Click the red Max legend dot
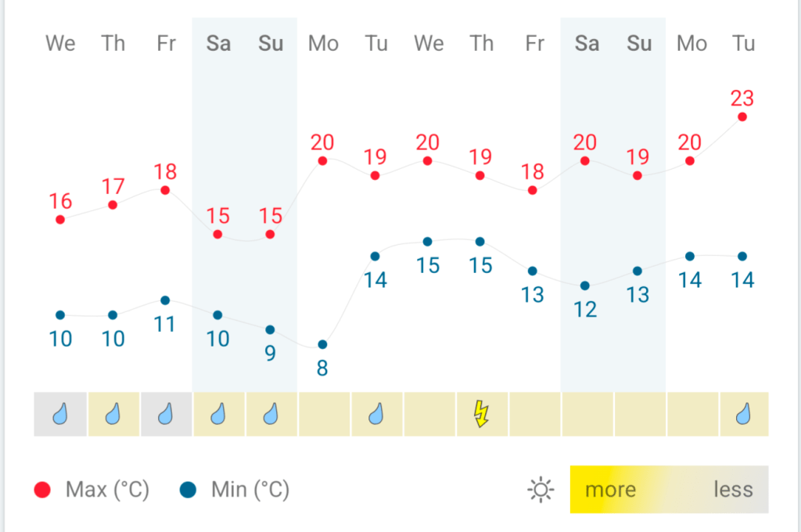Image resolution: width=801 pixels, height=532 pixels. click(x=42, y=490)
